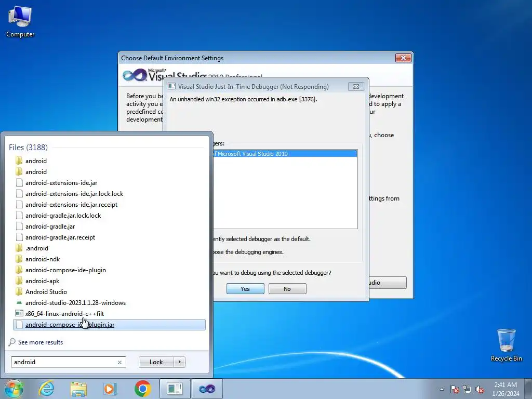Close the Just-In-Time Debugger dialog

(356, 87)
